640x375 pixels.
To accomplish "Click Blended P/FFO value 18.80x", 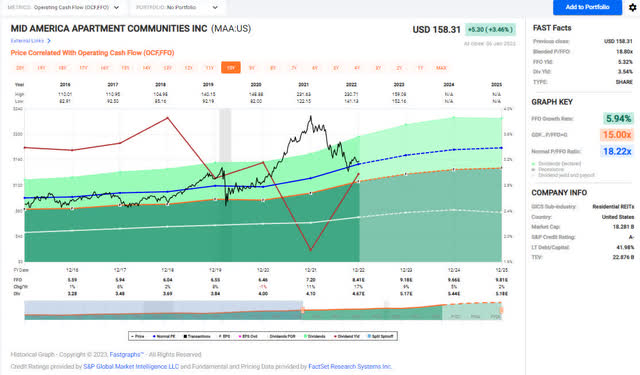I will point(624,52).
